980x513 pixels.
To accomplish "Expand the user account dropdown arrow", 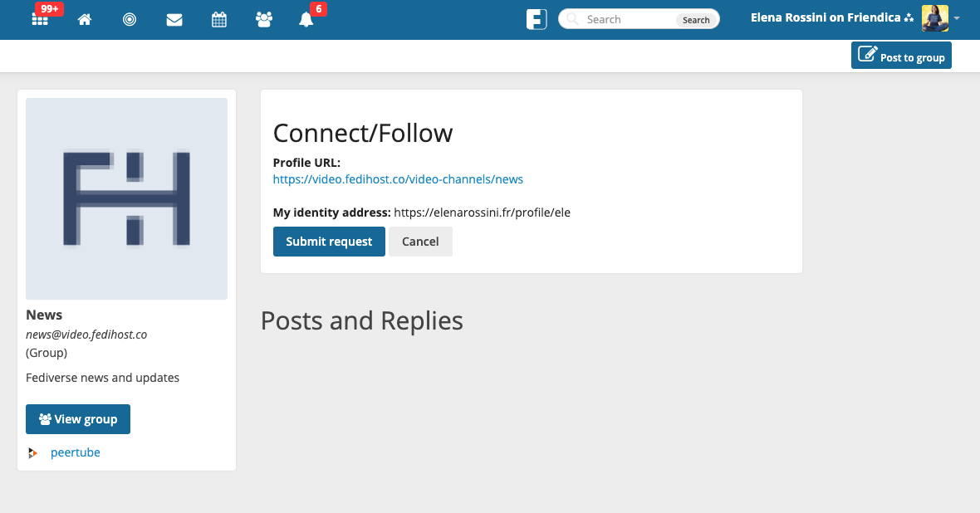I will (x=958, y=18).
